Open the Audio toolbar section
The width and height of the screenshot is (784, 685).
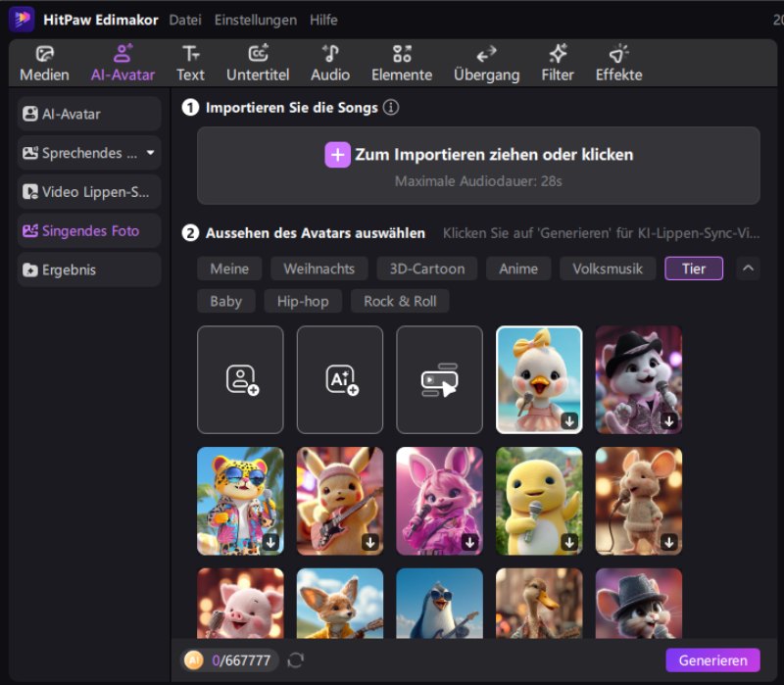pos(330,64)
